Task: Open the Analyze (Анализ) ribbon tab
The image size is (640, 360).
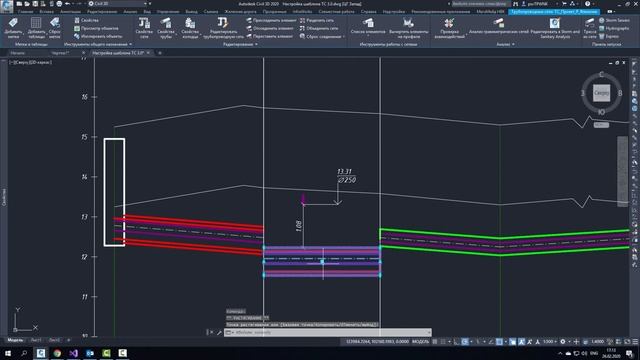Action: pos(130,12)
